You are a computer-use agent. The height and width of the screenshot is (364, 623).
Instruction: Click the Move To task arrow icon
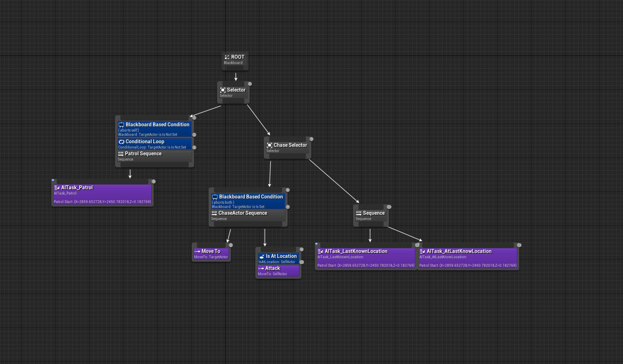pyautogui.click(x=198, y=252)
